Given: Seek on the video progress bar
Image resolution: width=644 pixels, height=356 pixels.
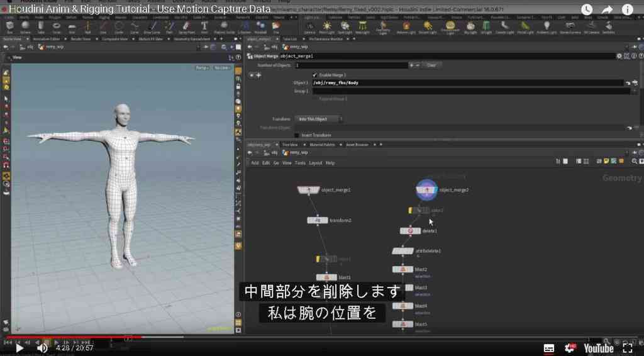Looking at the screenshot, I should click(322, 337).
